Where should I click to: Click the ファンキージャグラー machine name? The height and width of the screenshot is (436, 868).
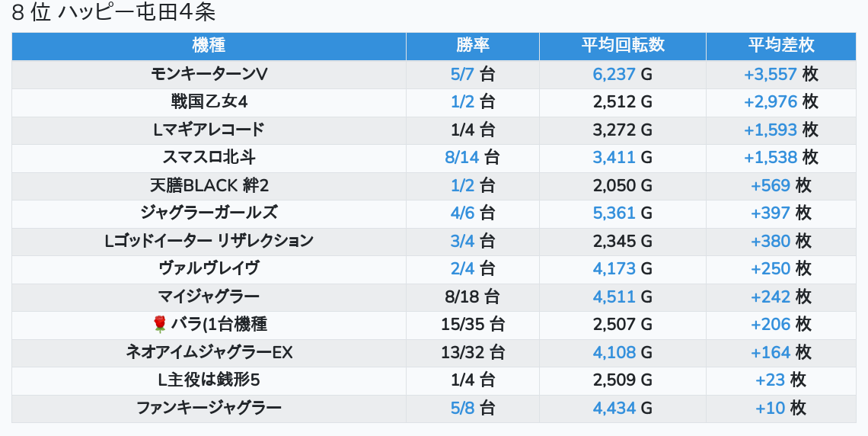209,408
